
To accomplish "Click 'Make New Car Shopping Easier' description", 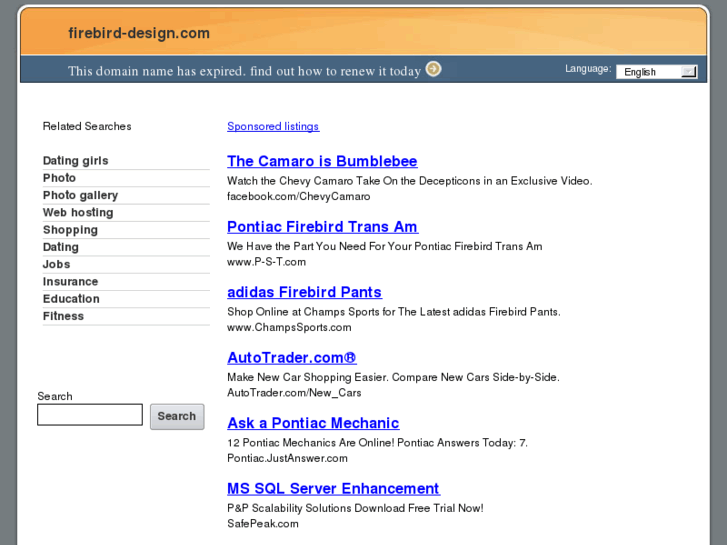I will (x=393, y=377).
